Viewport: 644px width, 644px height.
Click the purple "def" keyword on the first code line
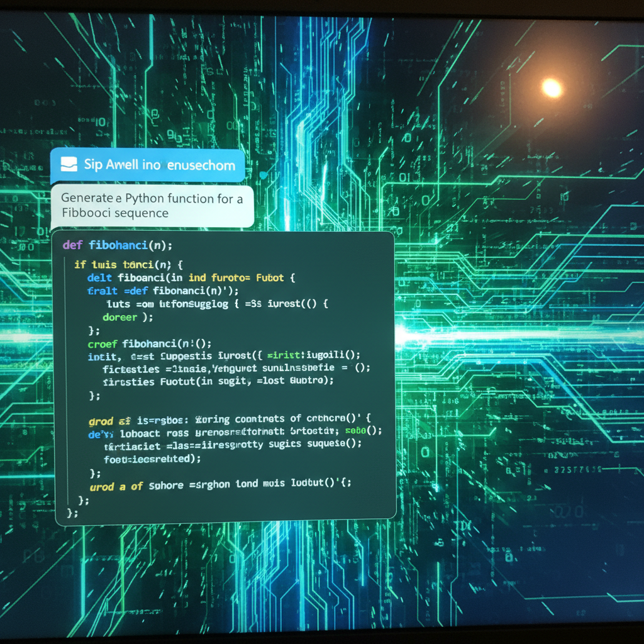tap(73, 245)
